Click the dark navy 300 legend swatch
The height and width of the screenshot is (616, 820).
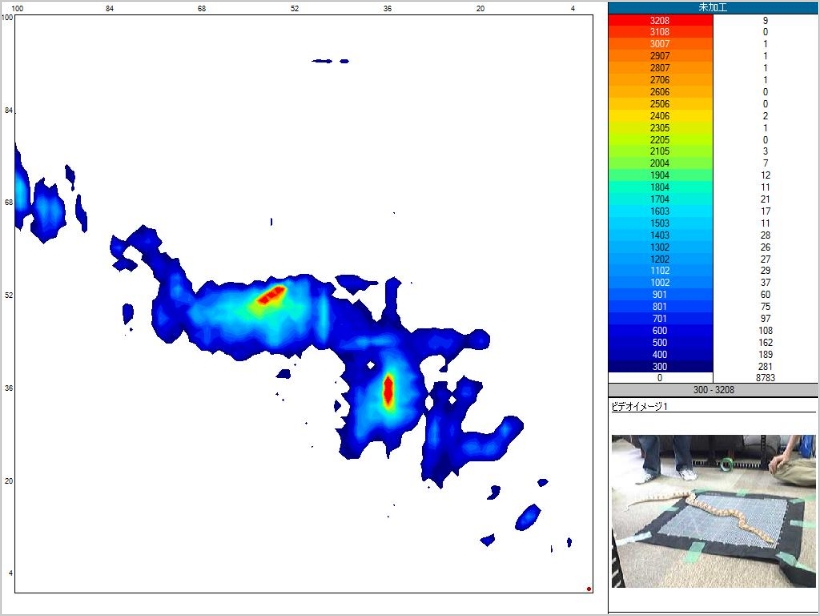tap(660, 366)
